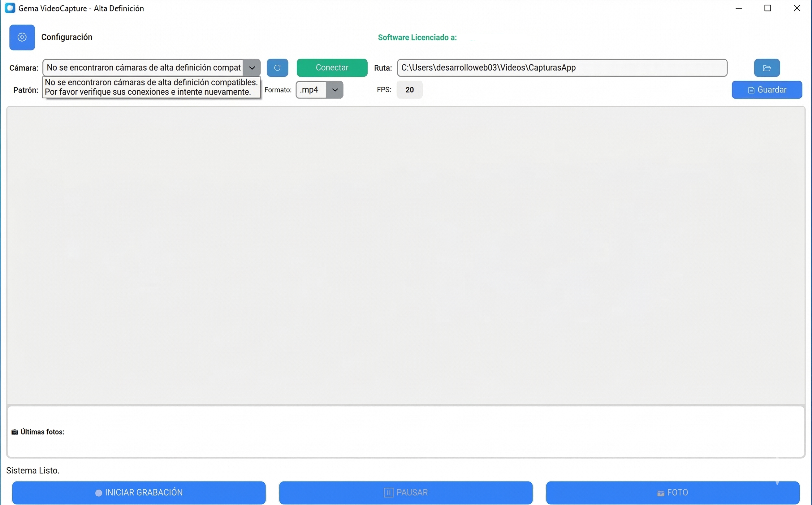Expand the Cámara dropdown arrow

point(252,68)
